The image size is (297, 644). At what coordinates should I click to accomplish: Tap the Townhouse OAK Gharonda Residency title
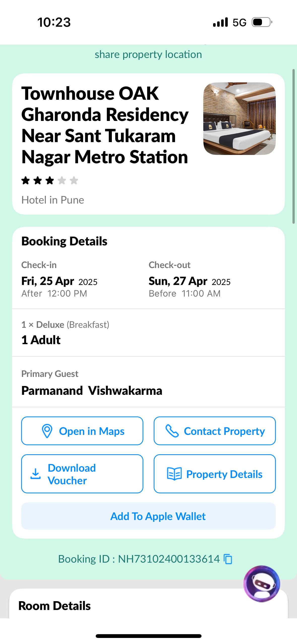click(105, 125)
